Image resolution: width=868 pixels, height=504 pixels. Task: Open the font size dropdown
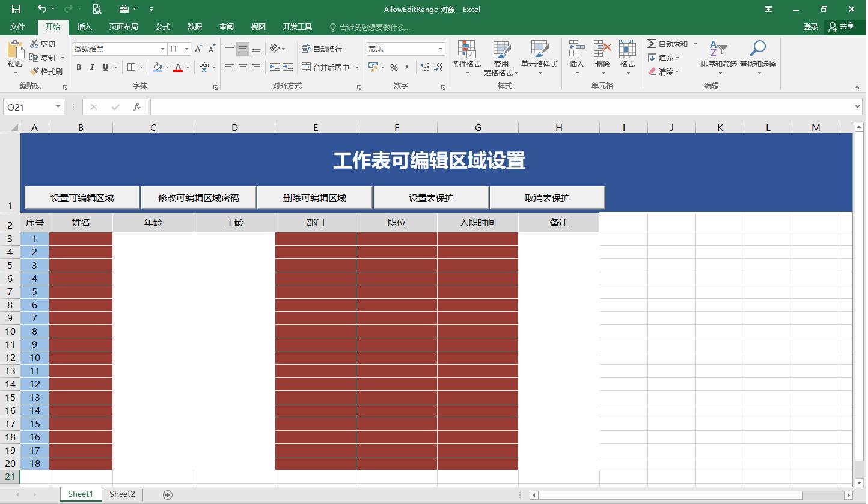pyautogui.click(x=186, y=48)
